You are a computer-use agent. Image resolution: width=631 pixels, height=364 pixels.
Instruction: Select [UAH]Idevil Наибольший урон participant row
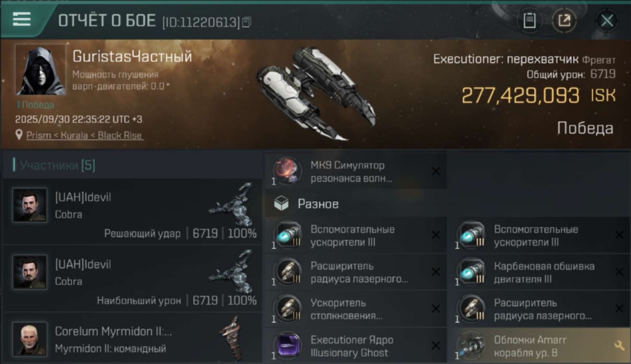point(133,279)
